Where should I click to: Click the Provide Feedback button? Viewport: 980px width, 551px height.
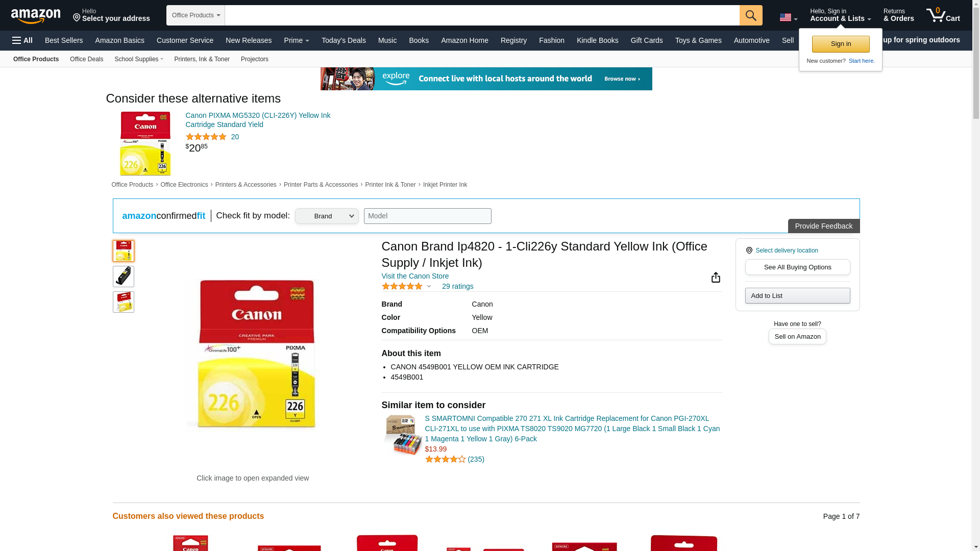click(823, 226)
